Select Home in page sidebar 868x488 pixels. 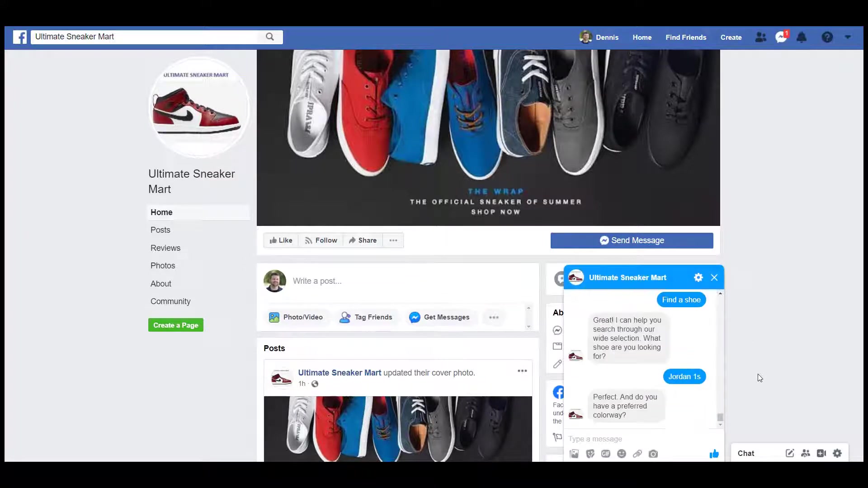[x=198, y=212]
